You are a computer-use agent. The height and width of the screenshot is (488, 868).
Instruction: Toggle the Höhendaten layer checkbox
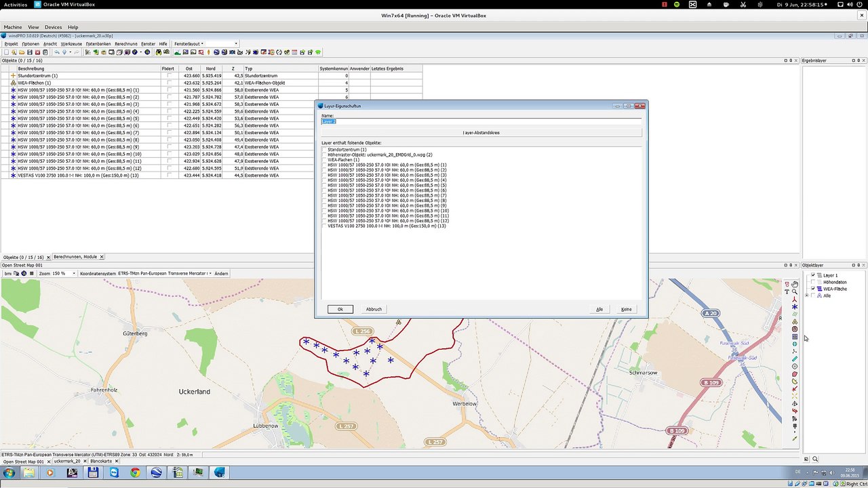point(813,282)
